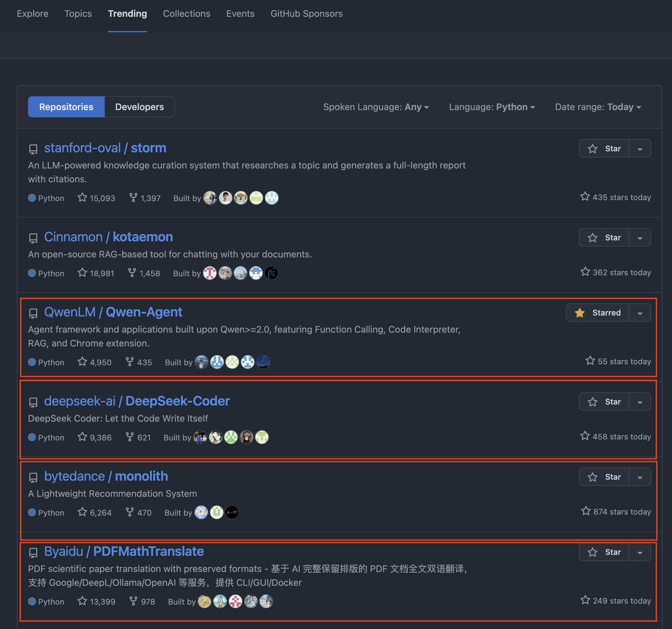View forks 978 for PDFMathTranslate
672x629 pixels.
pos(142,601)
